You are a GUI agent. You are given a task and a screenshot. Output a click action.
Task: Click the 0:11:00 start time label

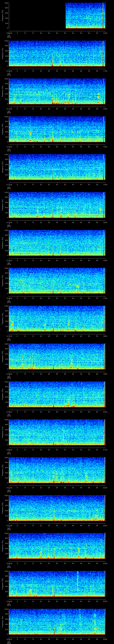point(9,109)
